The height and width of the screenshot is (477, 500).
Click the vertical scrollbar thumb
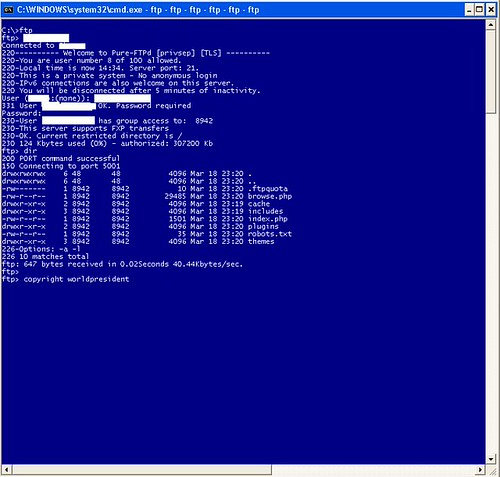click(x=490, y=72)
